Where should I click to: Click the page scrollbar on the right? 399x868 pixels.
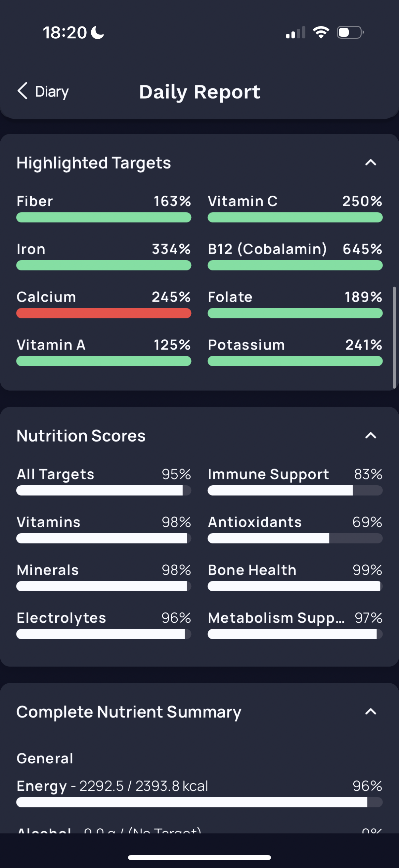coord(394,338)
